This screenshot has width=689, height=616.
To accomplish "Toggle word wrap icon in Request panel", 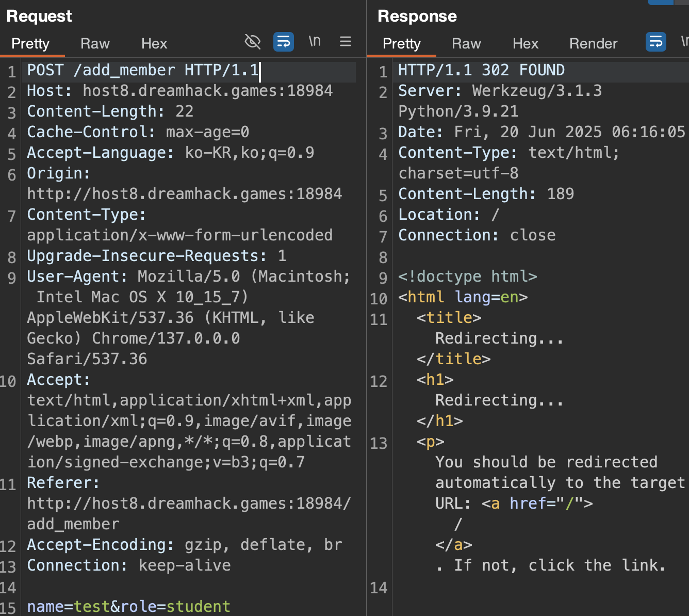I will tap(284, 41).
